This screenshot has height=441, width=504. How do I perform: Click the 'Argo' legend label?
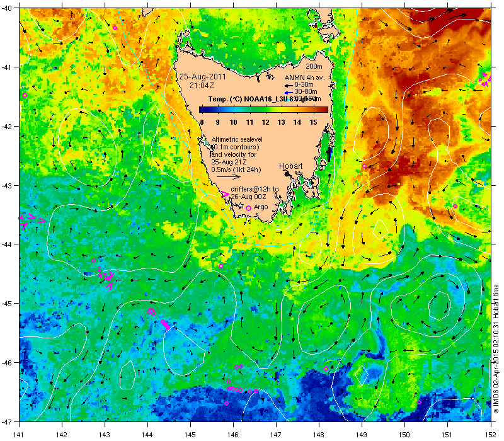coord(261,207)
